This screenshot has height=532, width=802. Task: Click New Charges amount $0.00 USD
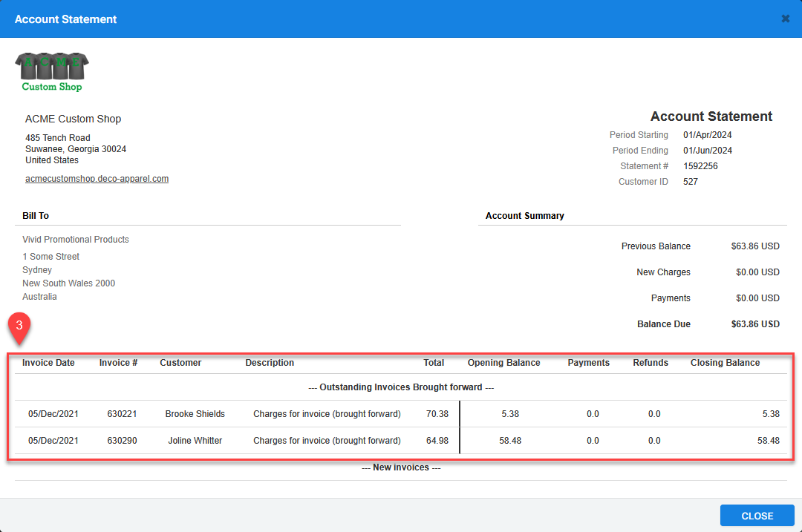click(757, 272)
